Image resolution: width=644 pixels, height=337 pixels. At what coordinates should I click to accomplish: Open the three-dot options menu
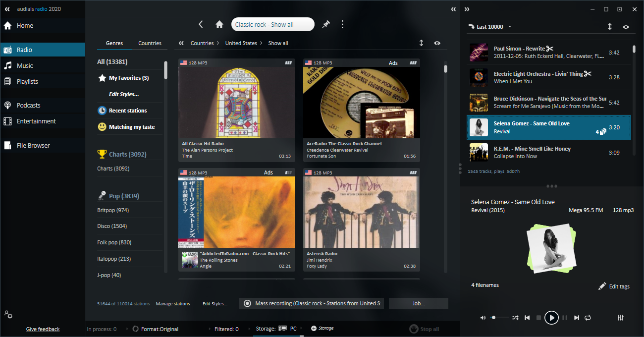click(342, 24)
